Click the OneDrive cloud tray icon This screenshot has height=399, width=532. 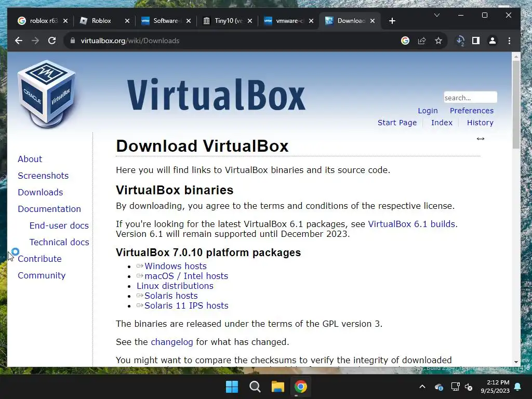(438, 387)
